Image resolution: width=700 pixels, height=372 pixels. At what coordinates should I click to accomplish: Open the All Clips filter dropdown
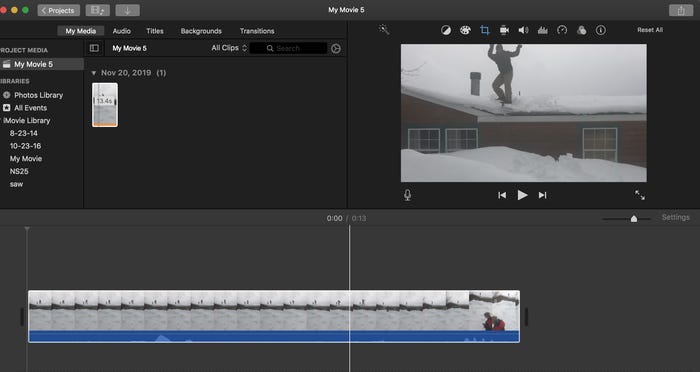(229, 48)
